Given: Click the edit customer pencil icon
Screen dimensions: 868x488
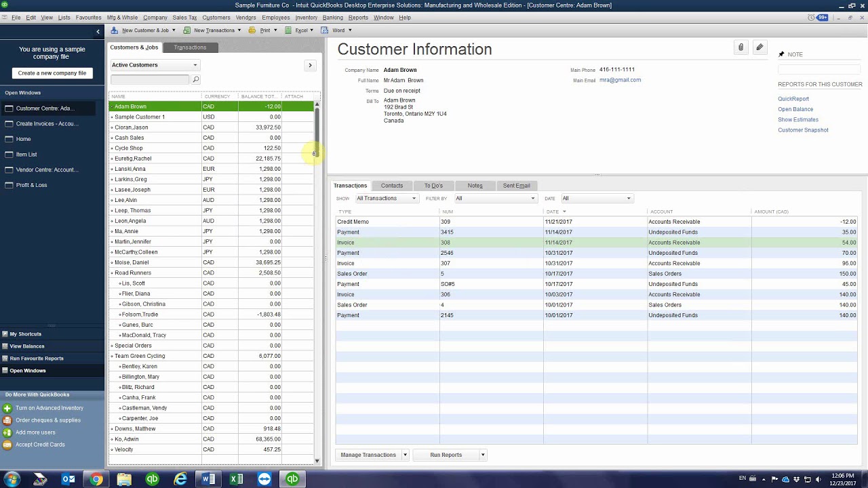Looking at the screenshot, I should (759, 47).
